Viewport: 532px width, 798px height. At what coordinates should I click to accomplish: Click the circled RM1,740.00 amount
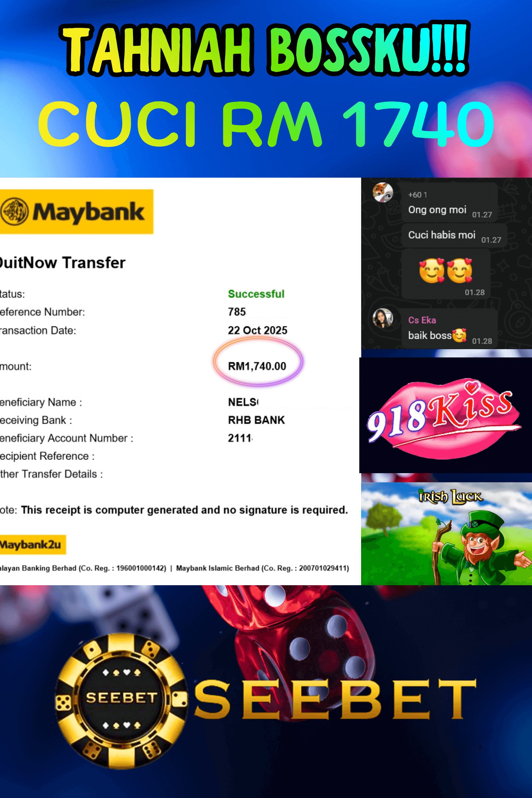(x=257, y=366)
